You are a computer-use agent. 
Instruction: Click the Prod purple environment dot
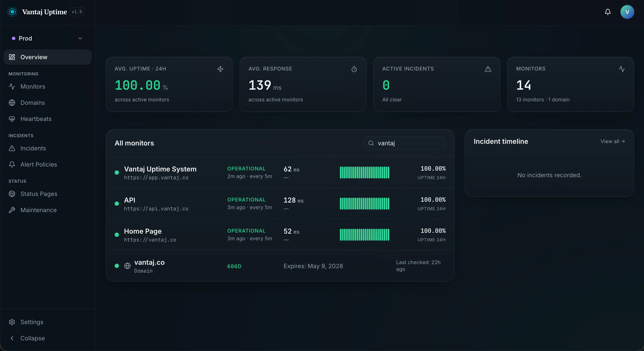(13, 38)
